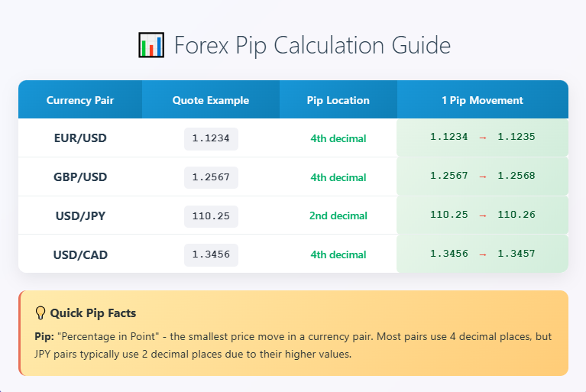Click the 110.25 quote example badge

tap(211, 216)
